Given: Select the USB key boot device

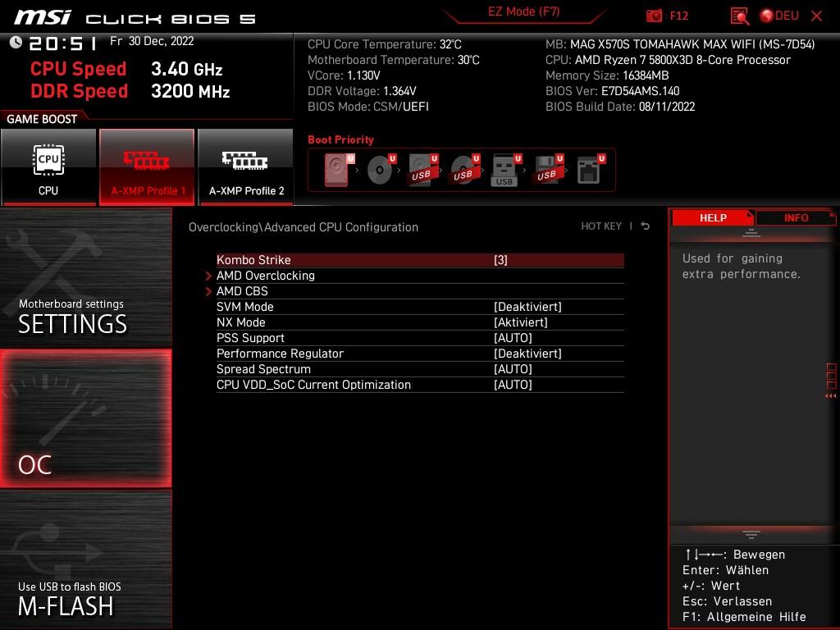Looking at the screenshot, I should [x=505, y=170].
